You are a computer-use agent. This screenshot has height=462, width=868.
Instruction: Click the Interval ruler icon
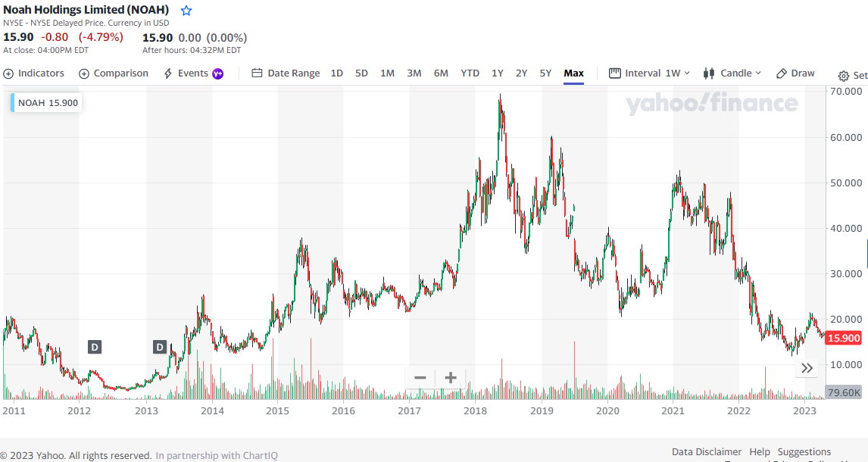coord(614,73)
